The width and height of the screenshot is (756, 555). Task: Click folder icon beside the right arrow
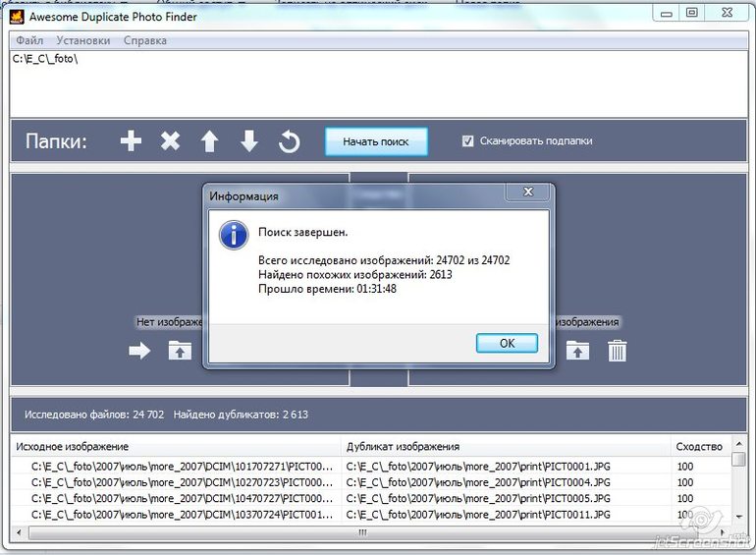(x=180, y=351)
